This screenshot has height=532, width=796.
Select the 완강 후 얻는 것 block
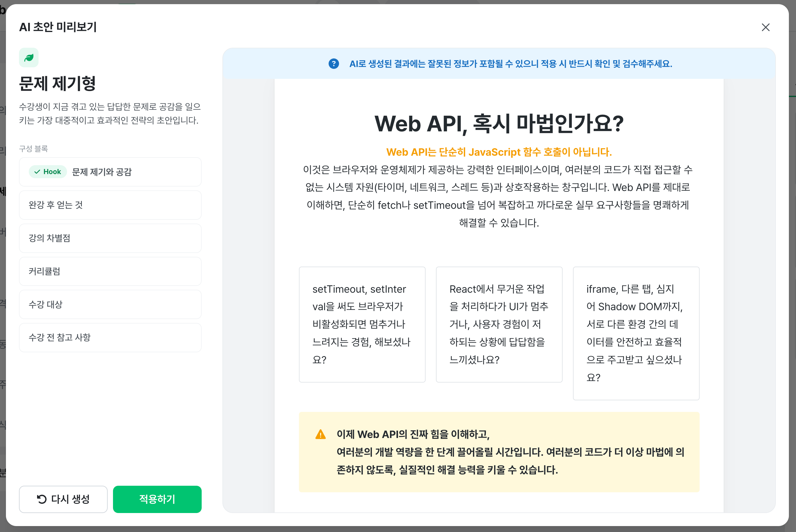pyautogui.click(x=110, y=205)
